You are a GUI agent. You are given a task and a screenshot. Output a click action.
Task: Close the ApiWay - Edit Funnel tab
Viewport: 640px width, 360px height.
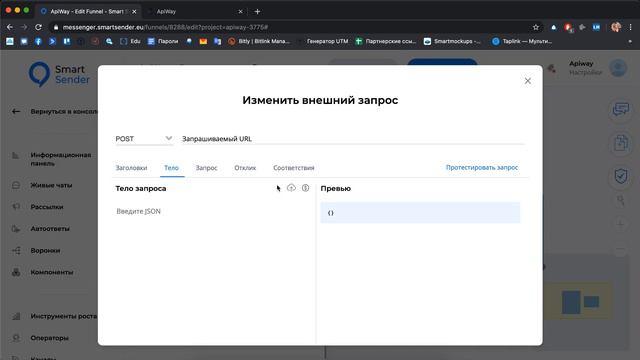134,11
